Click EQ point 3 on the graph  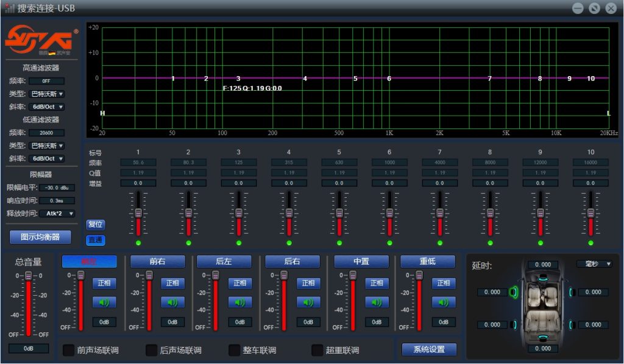[x=238, y=79]
